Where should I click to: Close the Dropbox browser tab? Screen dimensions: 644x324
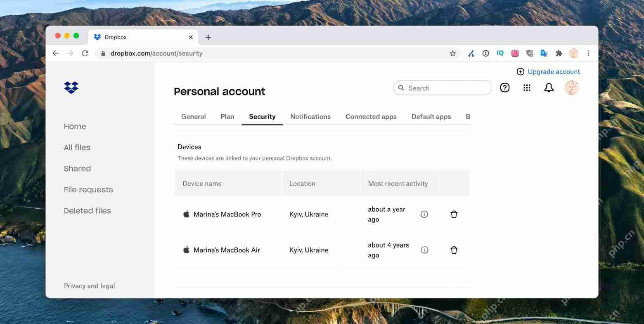[x=191, y=37]
